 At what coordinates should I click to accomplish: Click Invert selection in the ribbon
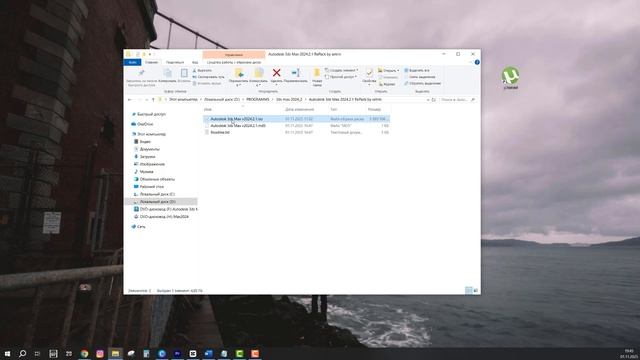pyautogui.click(x=422, y=83)
